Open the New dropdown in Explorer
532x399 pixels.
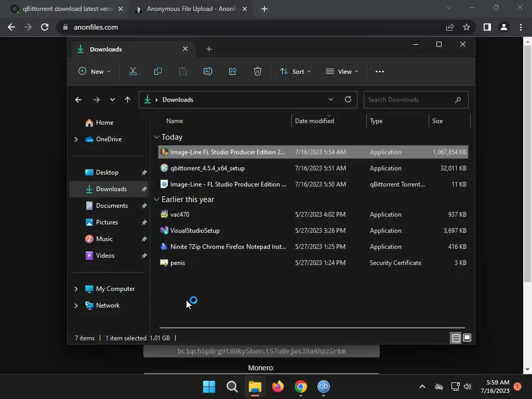[95, 71]
